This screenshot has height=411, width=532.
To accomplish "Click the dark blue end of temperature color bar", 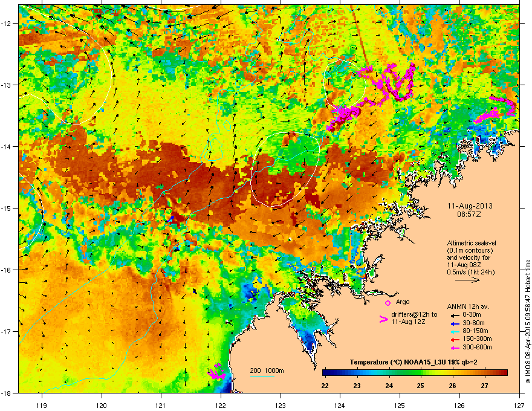I will [326, 373].
